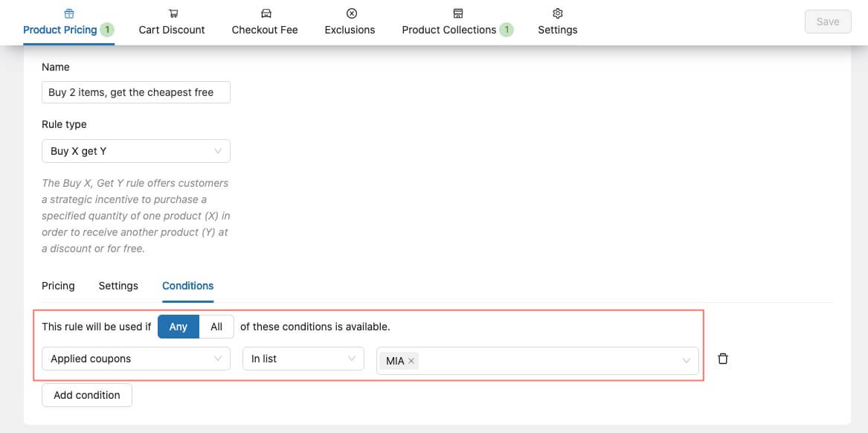Click the Cart Discount cart icon
Screen dimensions: 868x433
coord(173,13)
